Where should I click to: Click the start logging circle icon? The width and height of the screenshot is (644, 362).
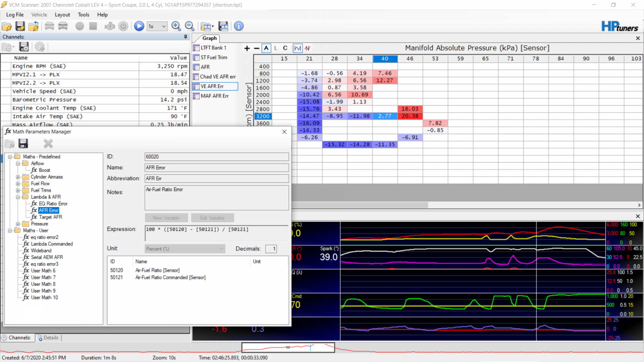pos(80,26)
